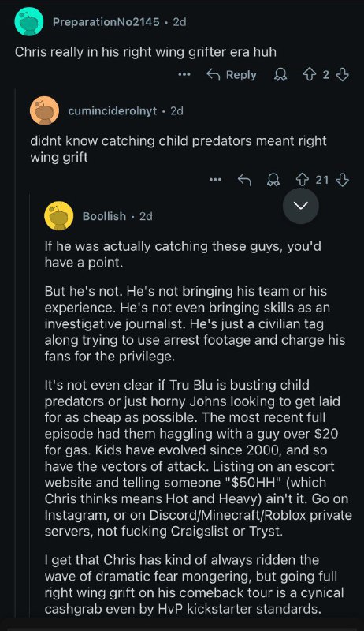Screen dimensions: 364x631
Task: Downvote PreparationNo2145's comment
Action: [x=342, y=75]
